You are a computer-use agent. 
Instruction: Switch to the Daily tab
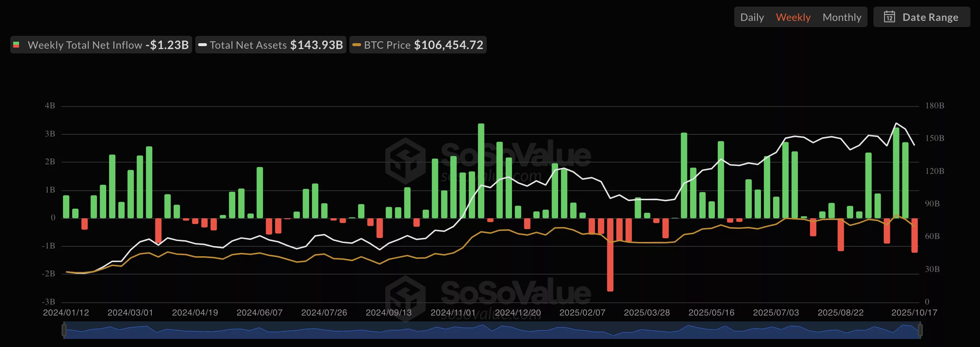pyautogui.click(x=752, y=17)
